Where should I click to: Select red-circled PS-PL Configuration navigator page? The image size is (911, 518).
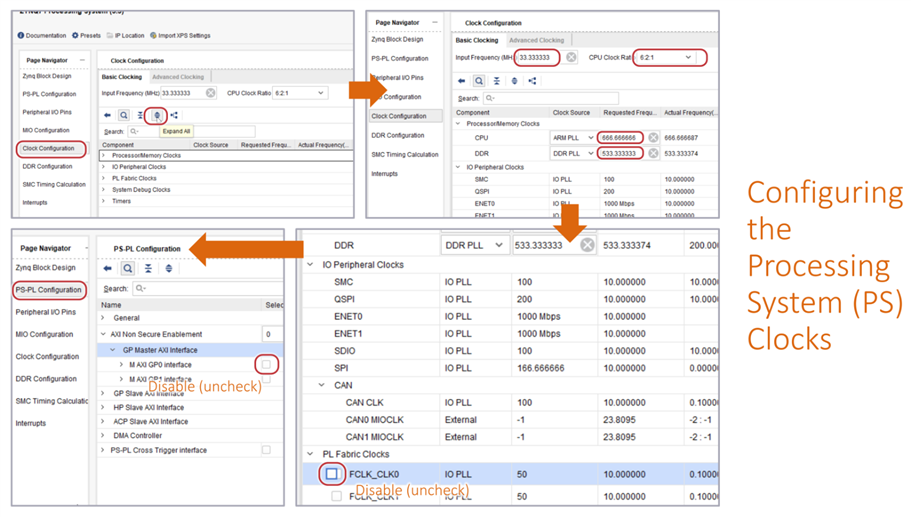tap(48, 290)
